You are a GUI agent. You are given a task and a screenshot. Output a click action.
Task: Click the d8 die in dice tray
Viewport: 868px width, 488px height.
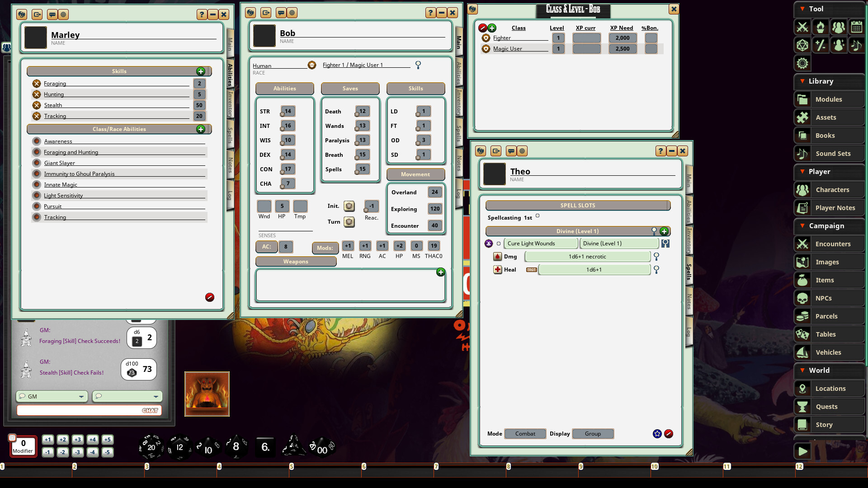236,447
